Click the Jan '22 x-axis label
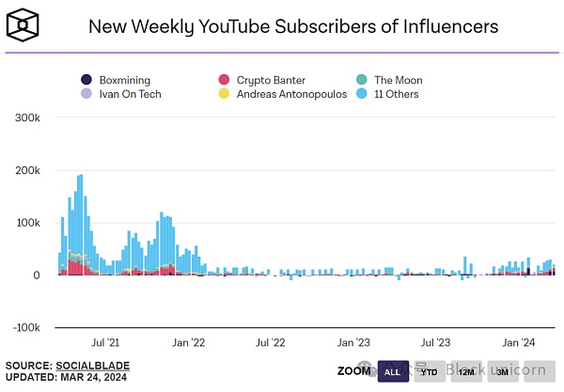 (189, 342)
